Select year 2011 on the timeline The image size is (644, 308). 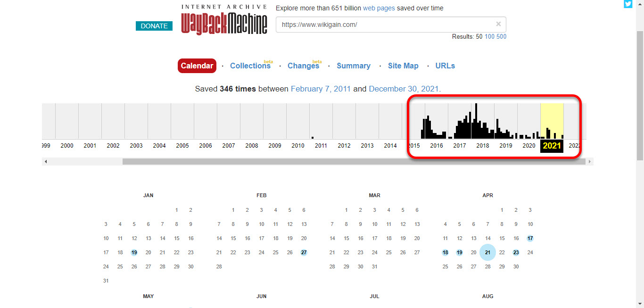tap(321, 146)
